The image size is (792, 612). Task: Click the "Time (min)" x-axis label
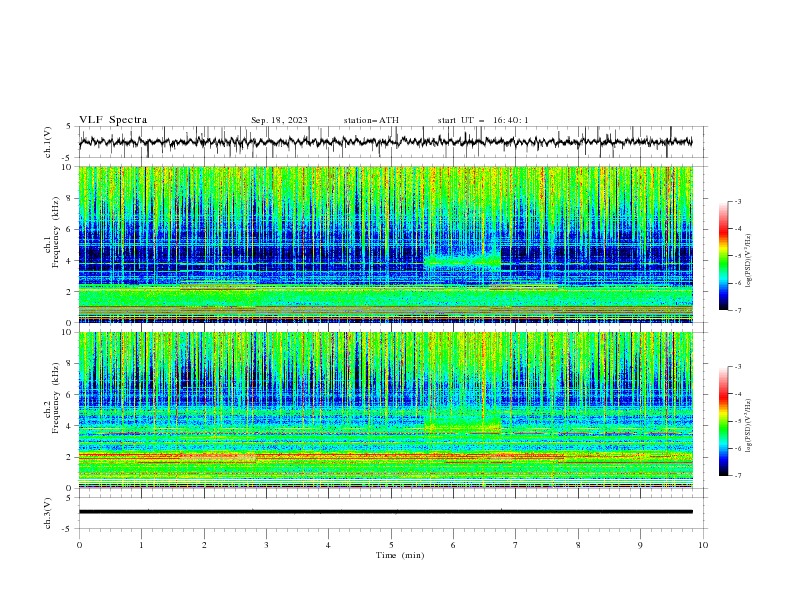(400, 555)
